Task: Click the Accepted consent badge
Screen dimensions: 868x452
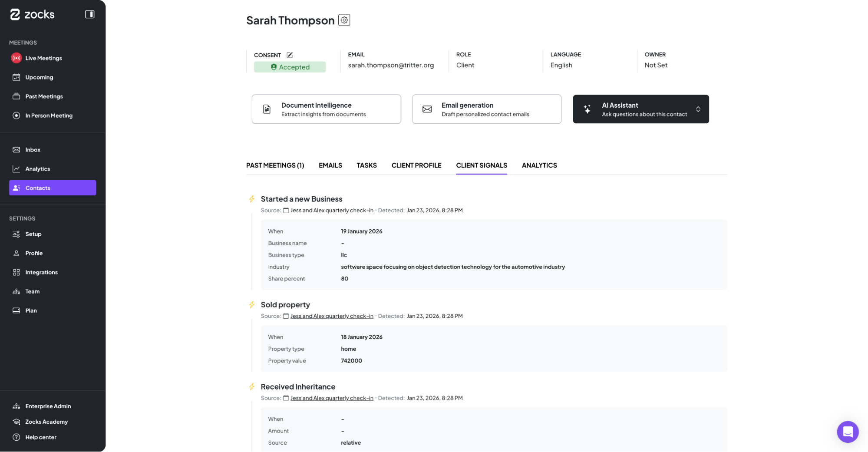Action: [x=290, y=67]
